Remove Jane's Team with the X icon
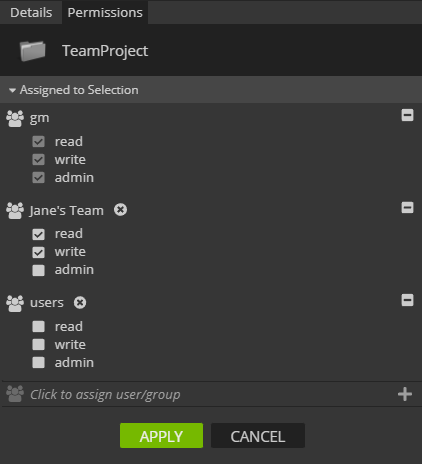Image resolution: width=422 pixels, height=464 pixels. pyautogui.click(x=120, y=210)
